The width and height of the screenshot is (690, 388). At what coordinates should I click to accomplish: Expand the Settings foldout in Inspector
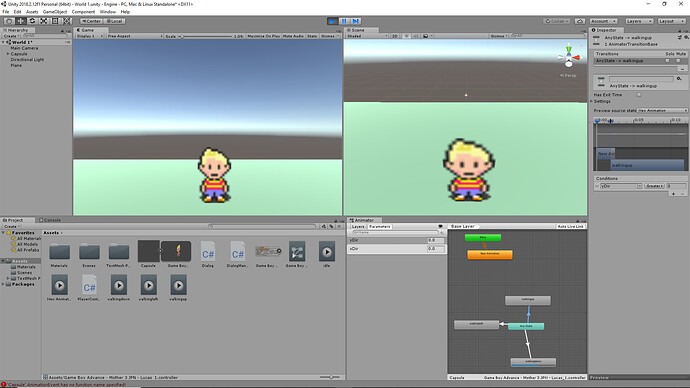point(602,101)
